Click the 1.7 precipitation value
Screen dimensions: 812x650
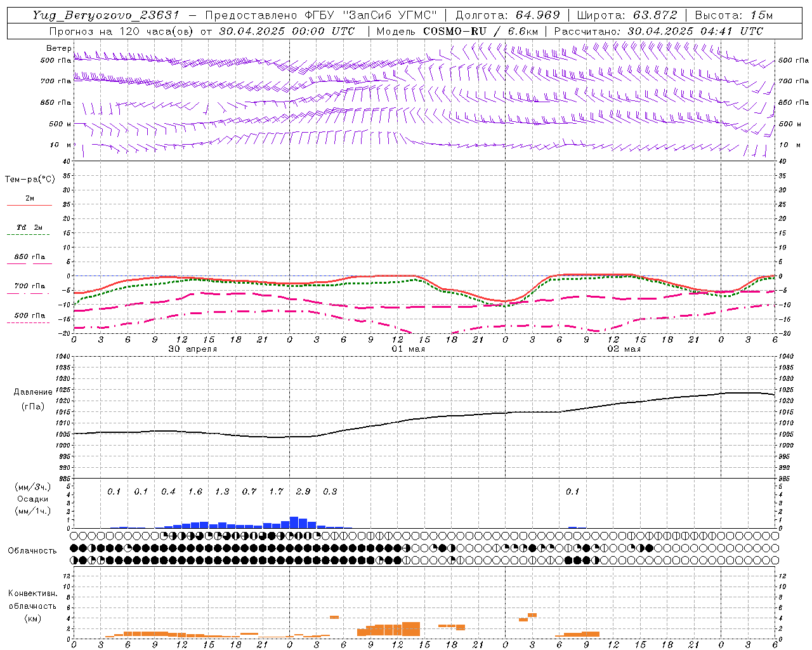[276, 491]
